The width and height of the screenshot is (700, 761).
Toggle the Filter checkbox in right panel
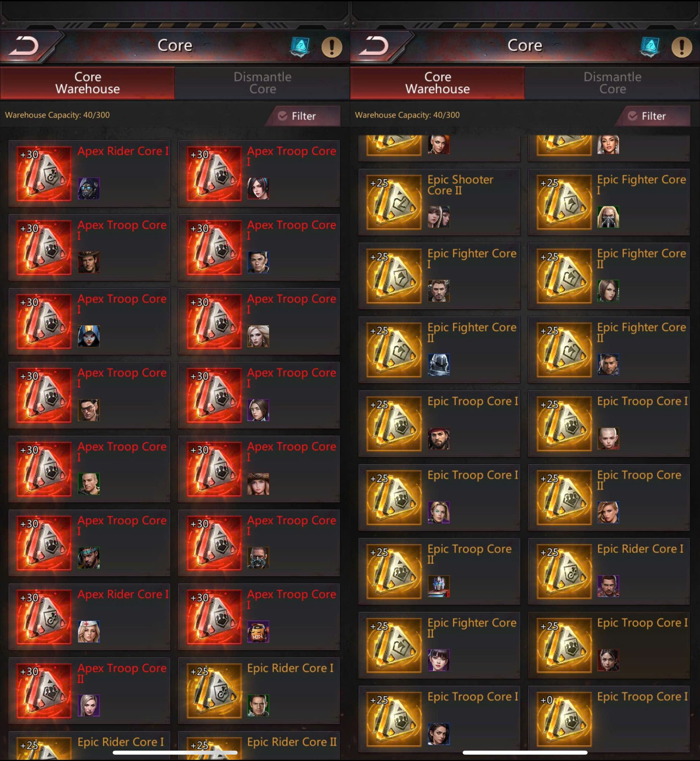(x=633, y=116)
